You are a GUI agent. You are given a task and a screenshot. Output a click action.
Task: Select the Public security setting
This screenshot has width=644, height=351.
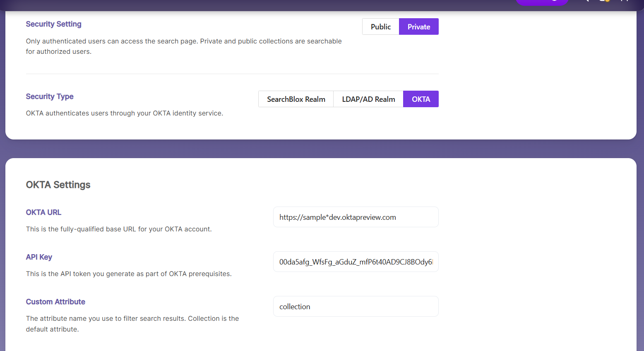click(381, 26)
